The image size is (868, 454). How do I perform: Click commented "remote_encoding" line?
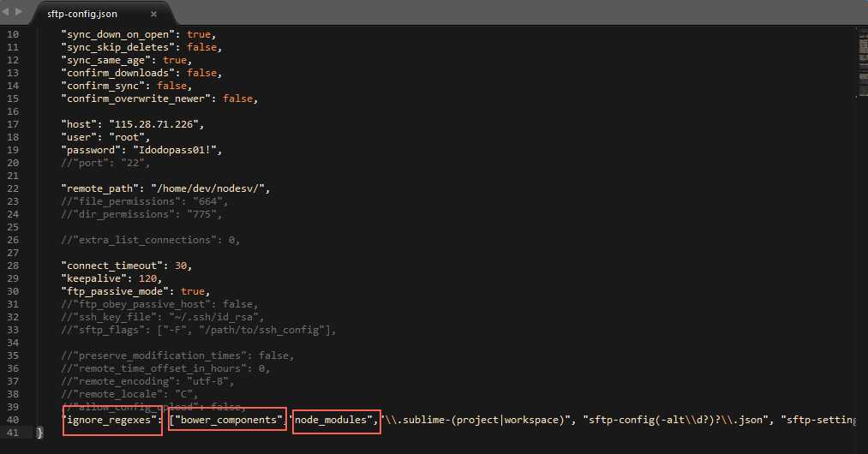pyautogui.click(x=147, y=381)
